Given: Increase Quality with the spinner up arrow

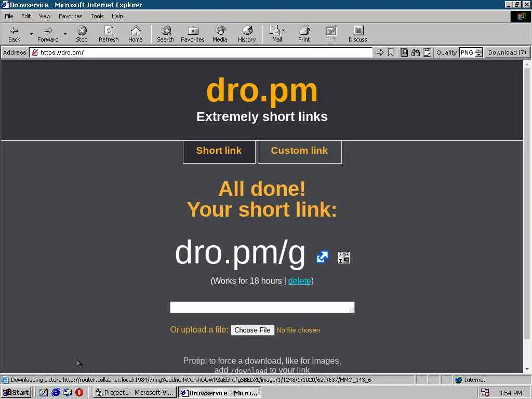Looking at the screenshot, I should coord(478,50).
